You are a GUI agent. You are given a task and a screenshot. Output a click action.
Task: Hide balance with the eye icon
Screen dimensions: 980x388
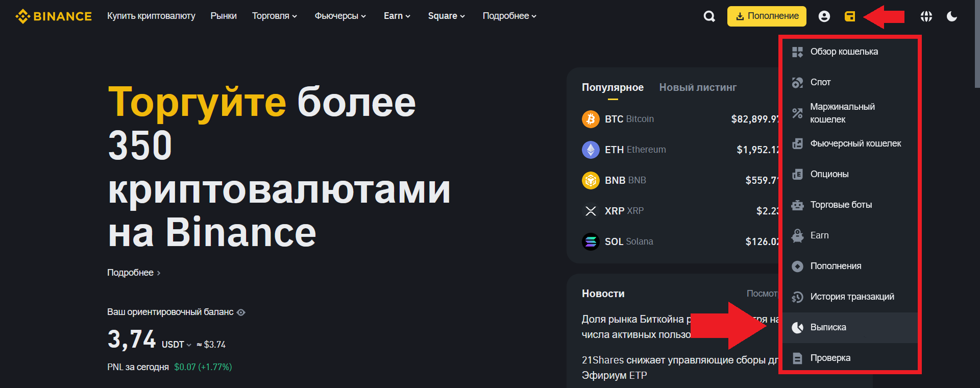point(241,312)
